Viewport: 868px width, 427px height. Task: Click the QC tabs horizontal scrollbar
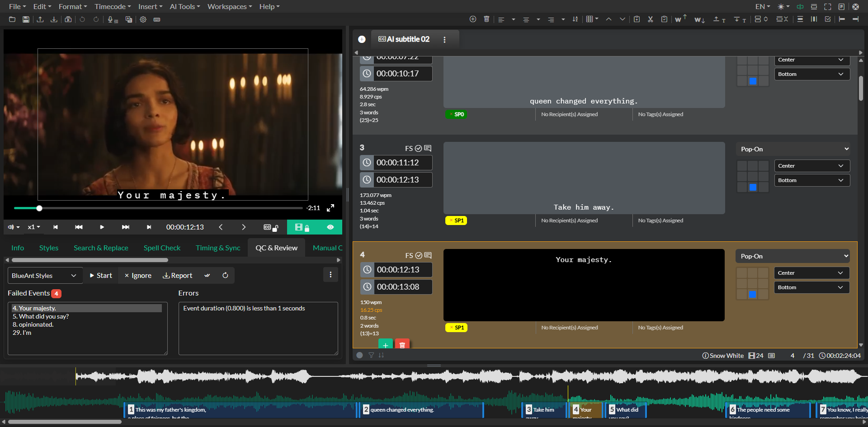pos(90,260)
